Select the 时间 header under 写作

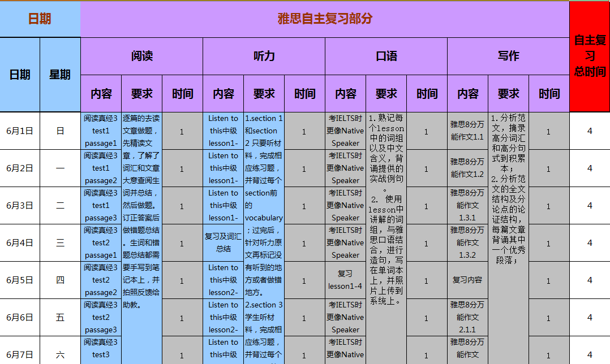point(549,94)
